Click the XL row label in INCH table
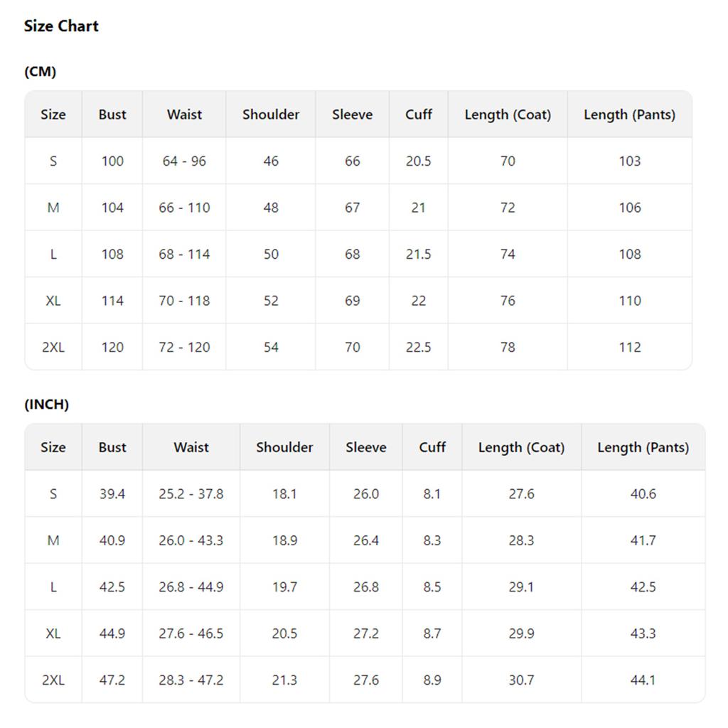Viewport: 728px width, 728px height. point(53,633)
